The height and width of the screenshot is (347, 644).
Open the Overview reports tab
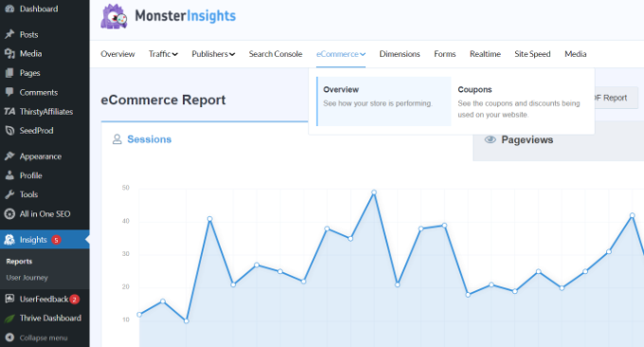pos(117,54)
